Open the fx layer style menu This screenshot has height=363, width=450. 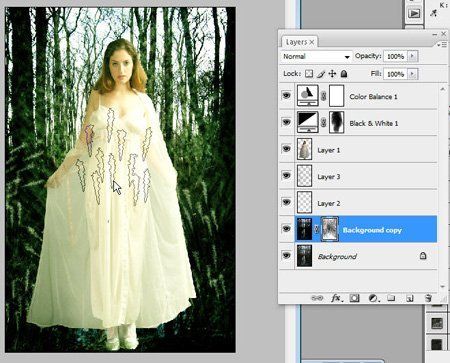click(336, 298)
